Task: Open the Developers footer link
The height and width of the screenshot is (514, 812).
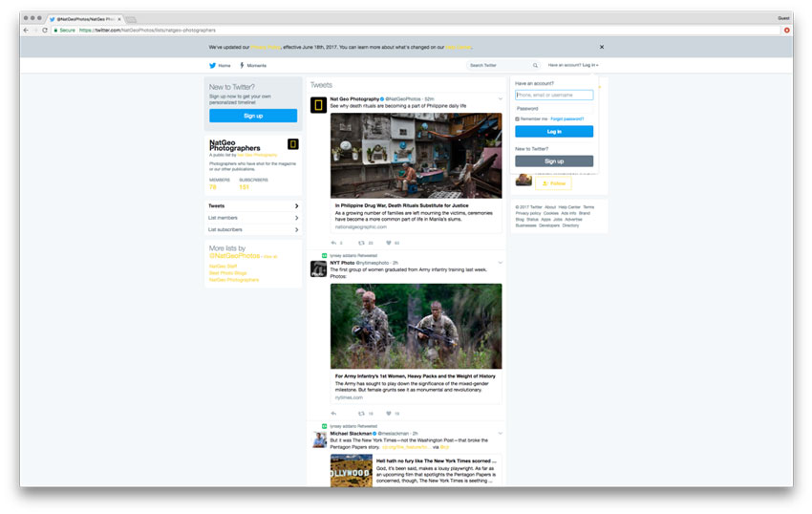Action: [549, 225]
